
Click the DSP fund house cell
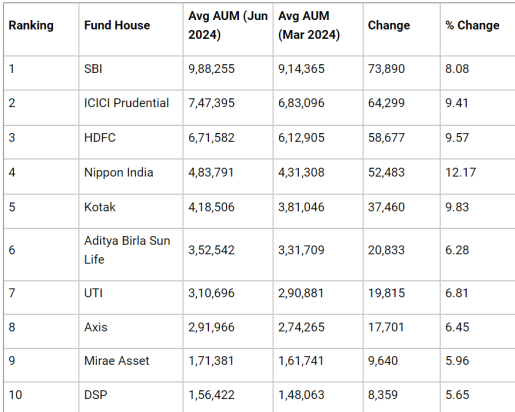click(x=96, y=395)
